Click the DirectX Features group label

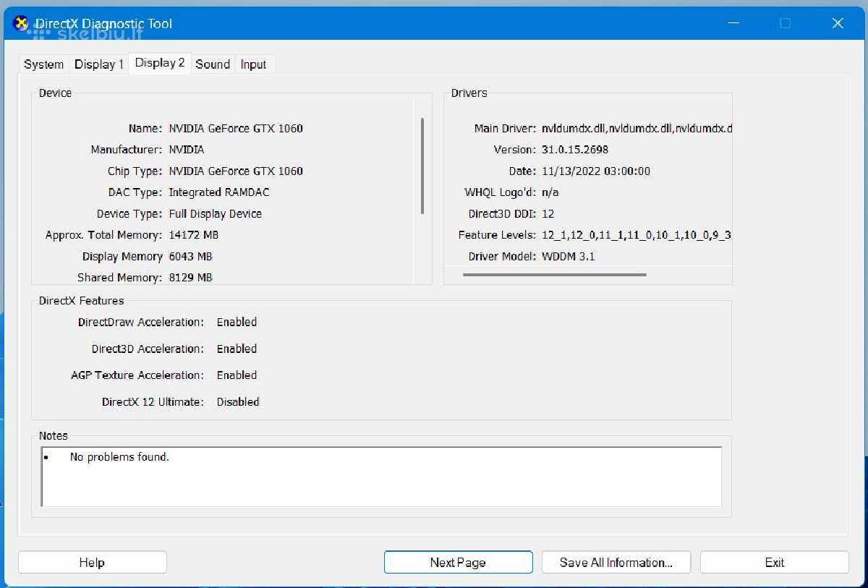pos(81,301)
